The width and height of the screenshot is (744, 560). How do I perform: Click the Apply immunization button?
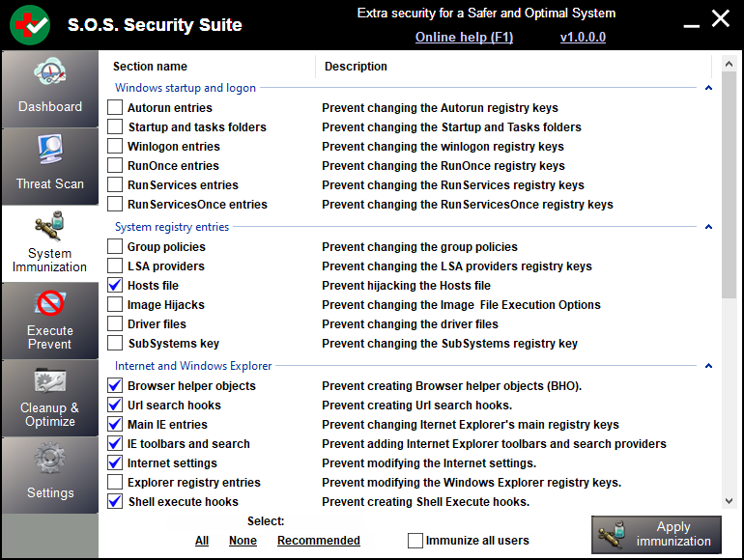click(656, 534)
